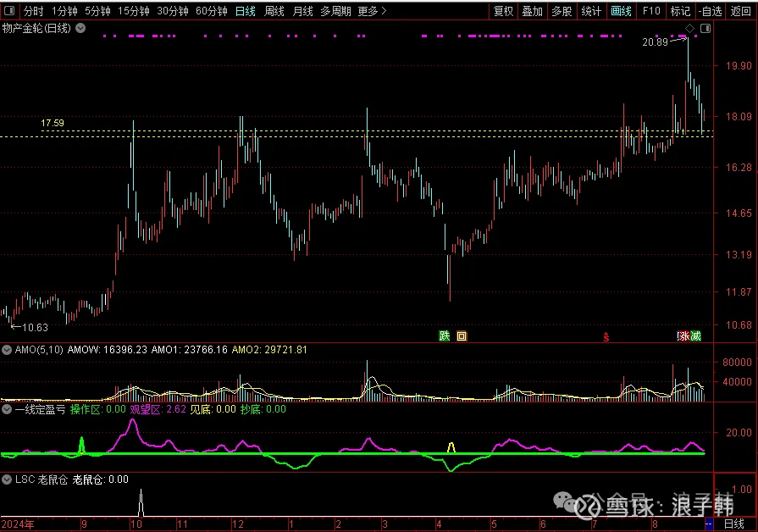The image size is (758, 532).
Task: Click the AMO1: 23766.16 value
Action: click(x=190, y=350)
